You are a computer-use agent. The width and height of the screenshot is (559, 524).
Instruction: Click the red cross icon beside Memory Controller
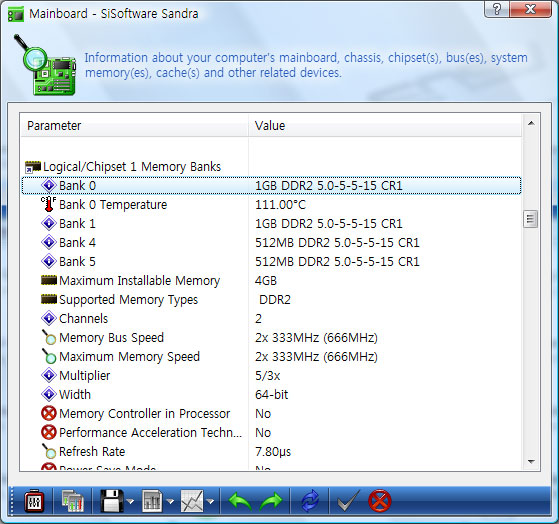[49, 413]
